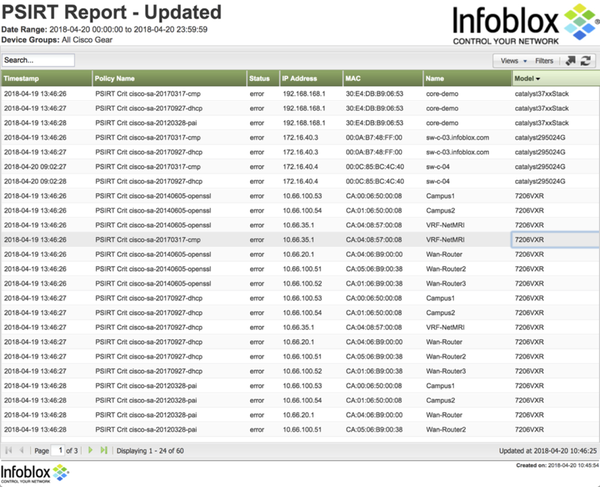Open Model column header dropdown arrow
The height and width of the screenshot is (487, 600).
(x=538, y=79)
